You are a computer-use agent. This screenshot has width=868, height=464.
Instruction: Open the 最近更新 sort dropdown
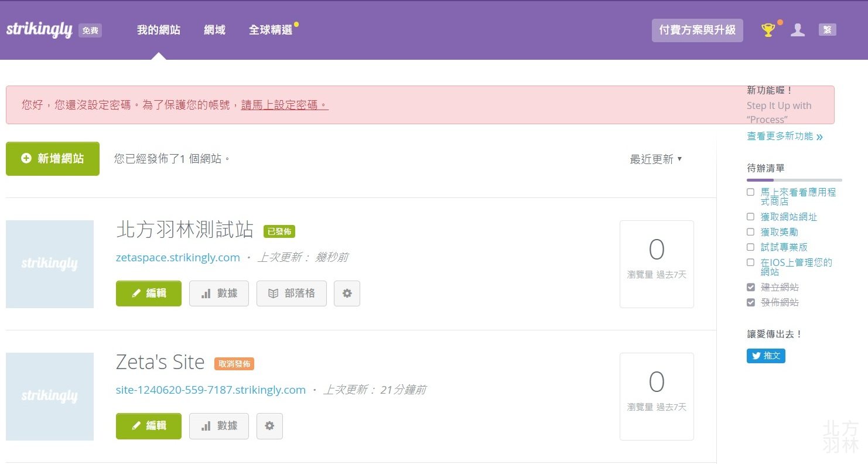[x=656, y=159]
